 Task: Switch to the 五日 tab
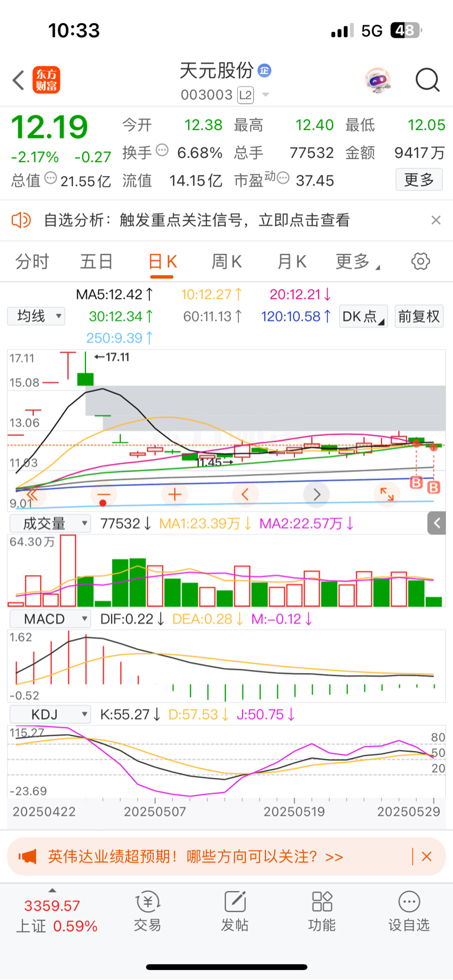[97, 262]
